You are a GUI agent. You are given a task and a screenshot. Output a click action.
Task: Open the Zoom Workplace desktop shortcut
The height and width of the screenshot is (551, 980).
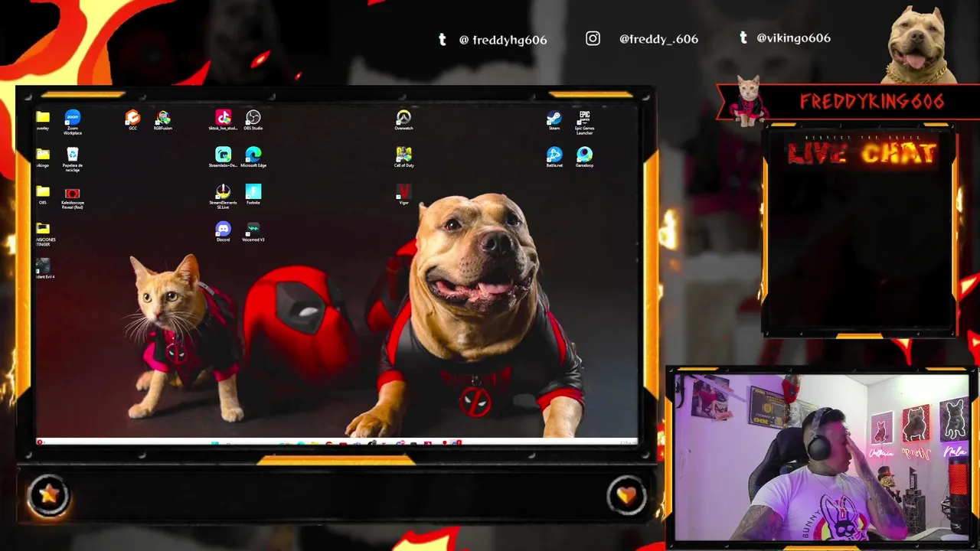tap(73, 122)
